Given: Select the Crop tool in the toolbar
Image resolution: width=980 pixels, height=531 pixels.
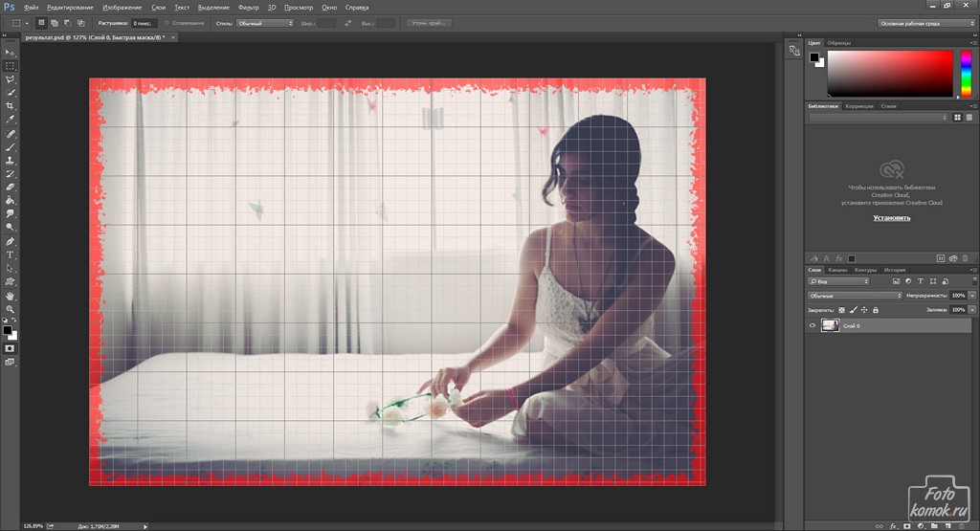Looking at the screenshot, I should (x=11, y=106).
